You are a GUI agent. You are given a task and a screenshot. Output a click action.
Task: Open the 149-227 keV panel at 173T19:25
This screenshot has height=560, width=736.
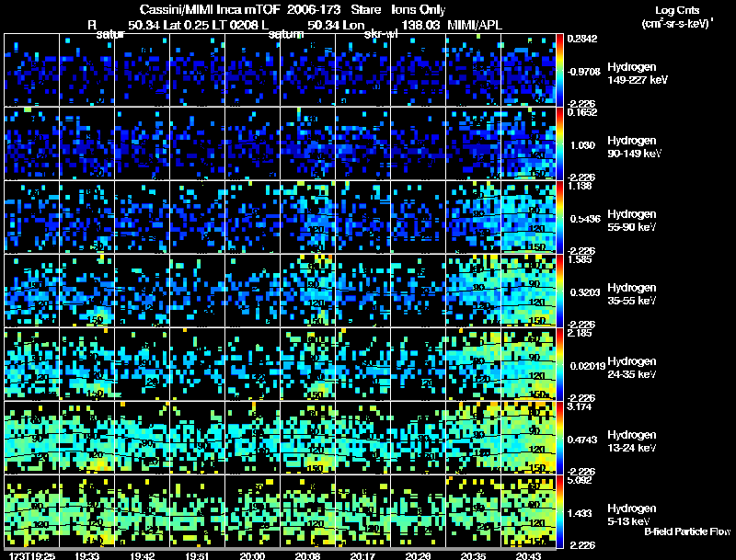(31, 70)
